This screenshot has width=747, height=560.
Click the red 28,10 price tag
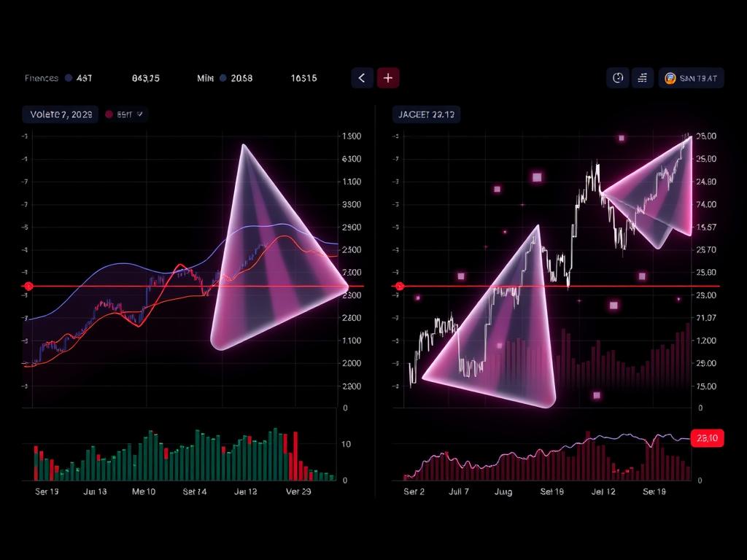coord(707,438)
